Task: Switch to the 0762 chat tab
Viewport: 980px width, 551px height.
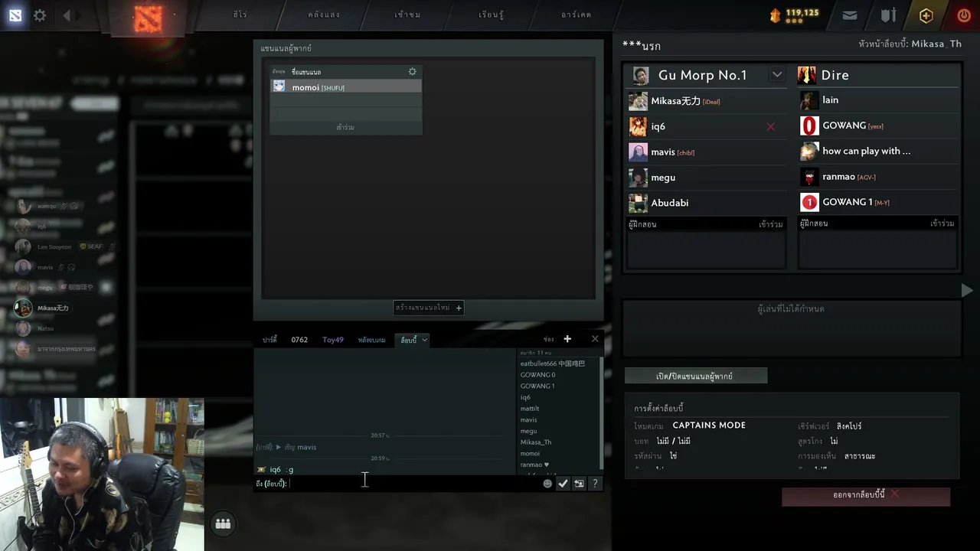Action: tap(299, 340)
